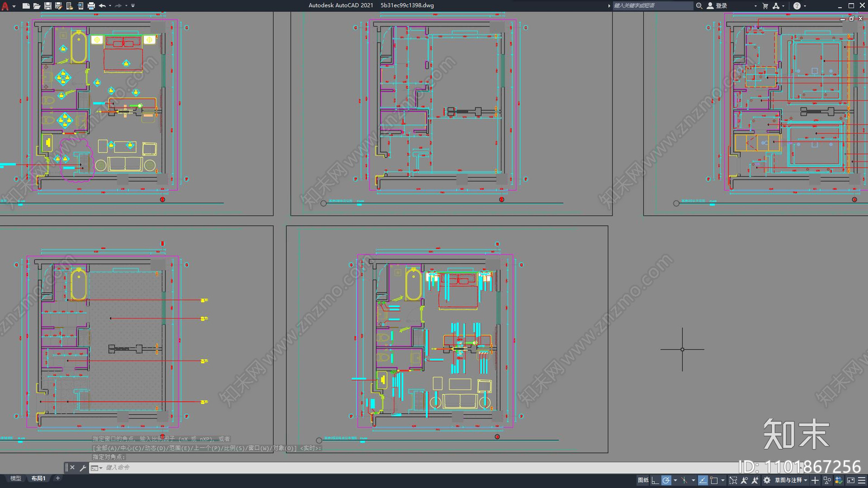The image size is (868, 488).
Task: Expand Isometric Drafting dropdown arrow
Action: click(693, 480)
